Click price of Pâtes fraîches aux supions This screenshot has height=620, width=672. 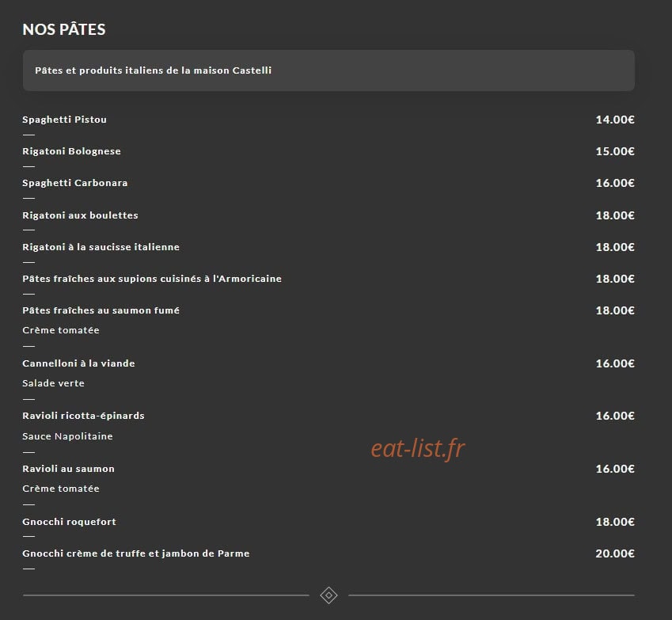(615, 279)
